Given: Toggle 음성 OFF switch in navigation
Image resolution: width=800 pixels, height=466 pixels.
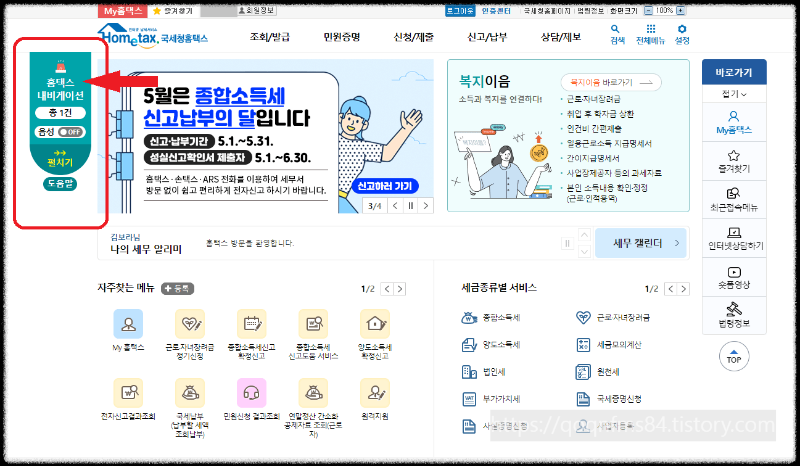Looking at the screenshot, I should pos(71,132).
